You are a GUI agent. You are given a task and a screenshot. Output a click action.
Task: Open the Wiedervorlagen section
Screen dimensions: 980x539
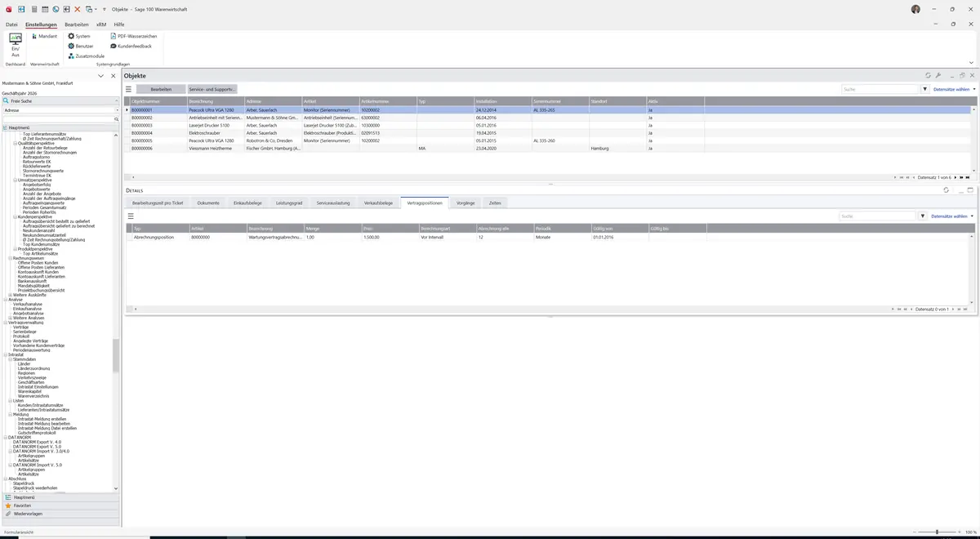[60, 514]
